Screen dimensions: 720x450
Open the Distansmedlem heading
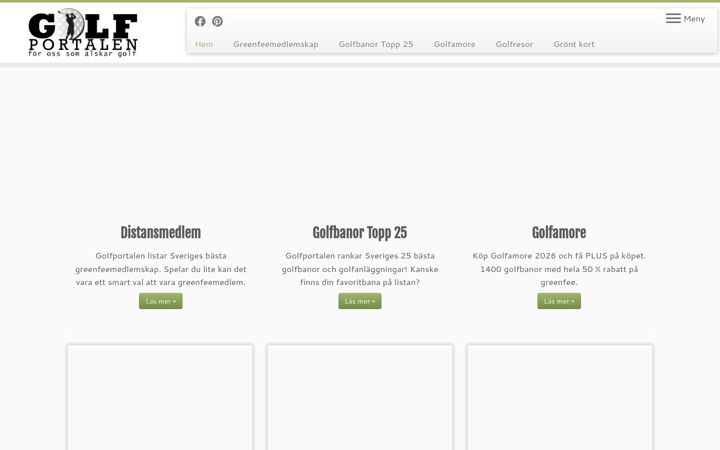tap(161, 233)
